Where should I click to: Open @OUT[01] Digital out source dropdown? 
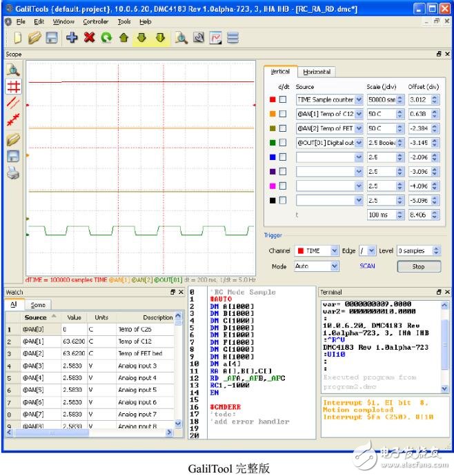[359, 143]
